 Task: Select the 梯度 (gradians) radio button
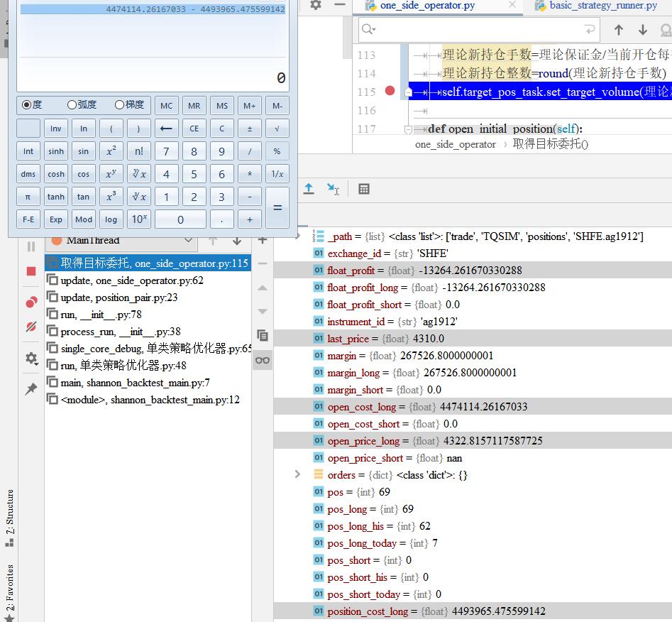click(x=119, y=104)
